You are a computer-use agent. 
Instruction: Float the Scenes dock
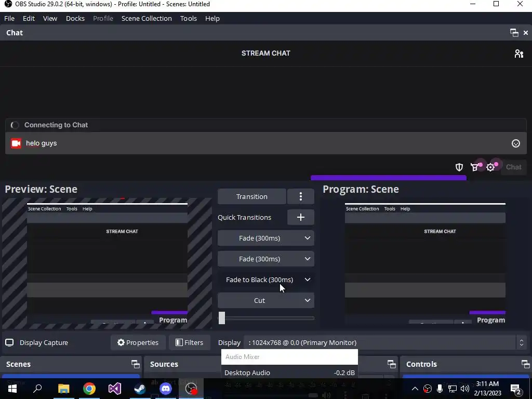coord(136,364)
